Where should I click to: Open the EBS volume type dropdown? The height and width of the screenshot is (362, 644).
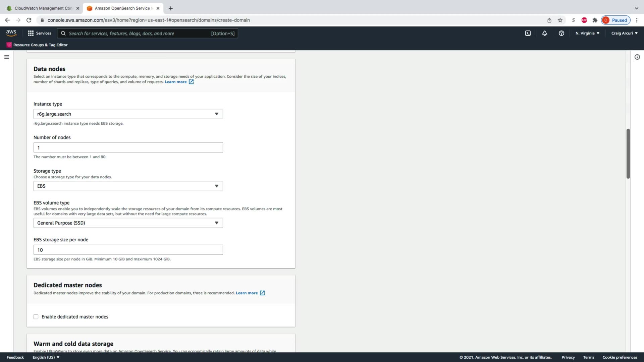click(128, 223)
